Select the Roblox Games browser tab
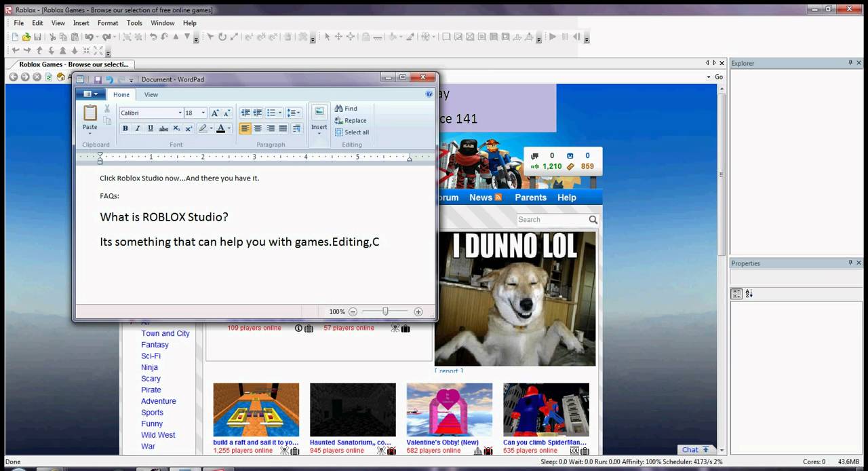This screenshot has height=471, width=868. (73, 64)
